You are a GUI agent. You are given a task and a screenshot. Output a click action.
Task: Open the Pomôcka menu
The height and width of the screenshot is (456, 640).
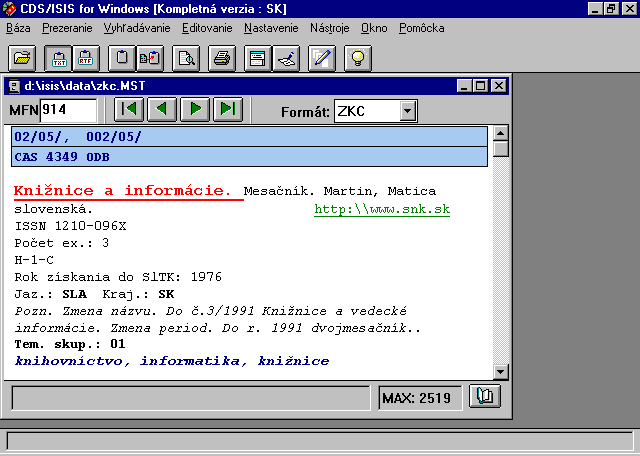(422, 28)
